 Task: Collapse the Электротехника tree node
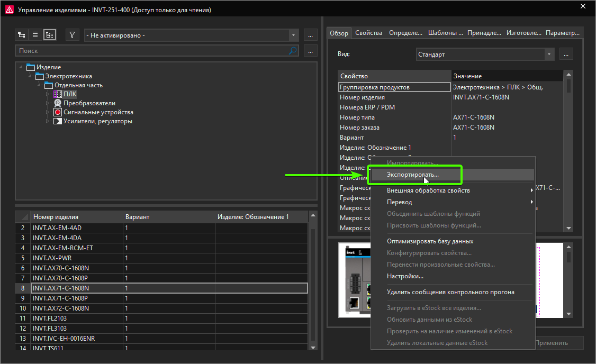pos(30,76)
